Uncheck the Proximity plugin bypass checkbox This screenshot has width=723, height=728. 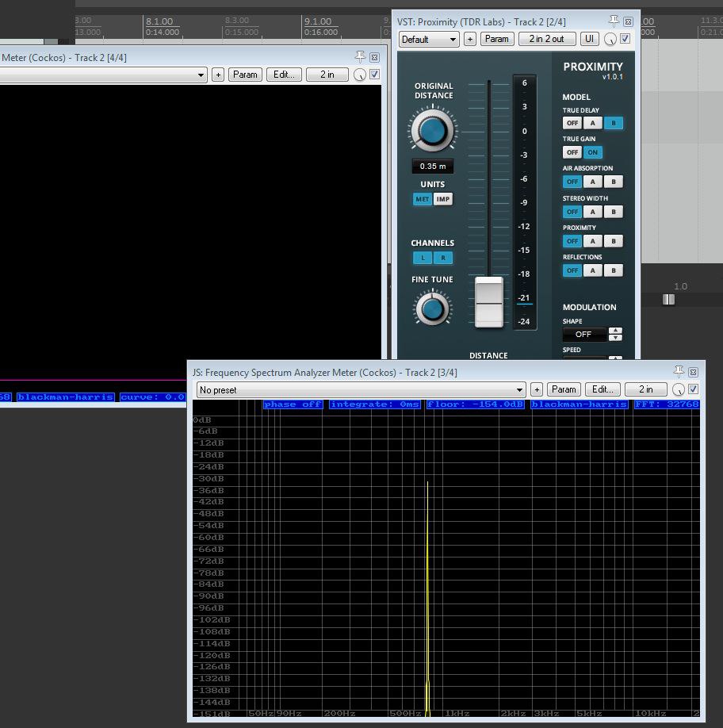(x=625, y=39)
